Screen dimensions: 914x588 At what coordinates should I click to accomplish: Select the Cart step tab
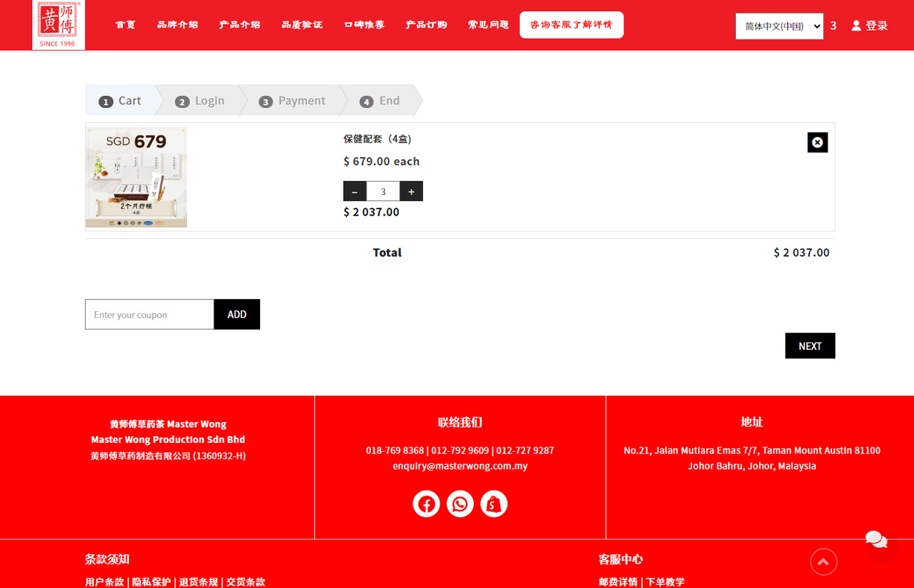point(121,100)
